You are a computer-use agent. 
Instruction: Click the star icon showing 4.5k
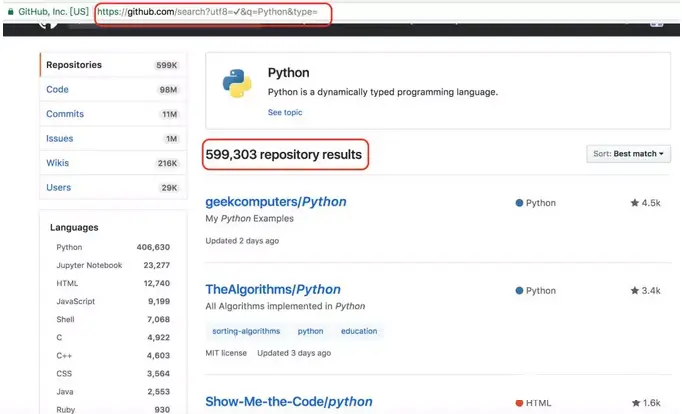(635, 203)
